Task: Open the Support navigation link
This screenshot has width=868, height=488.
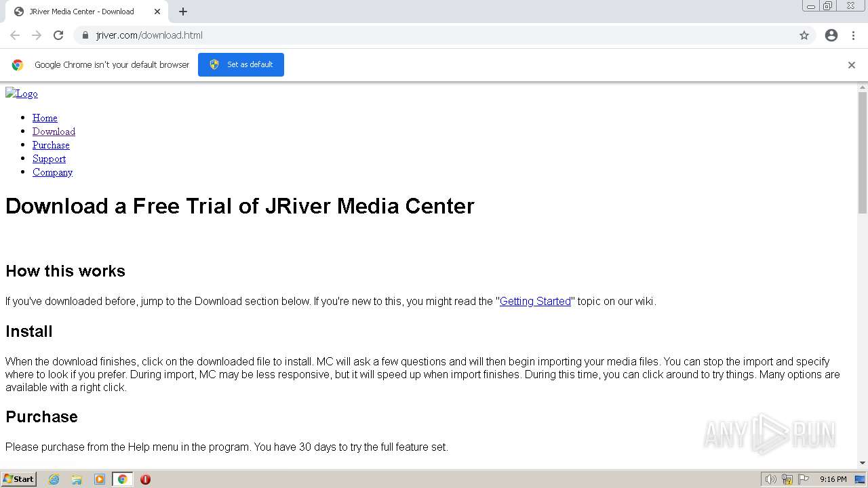Action: [x=49, y=159]
